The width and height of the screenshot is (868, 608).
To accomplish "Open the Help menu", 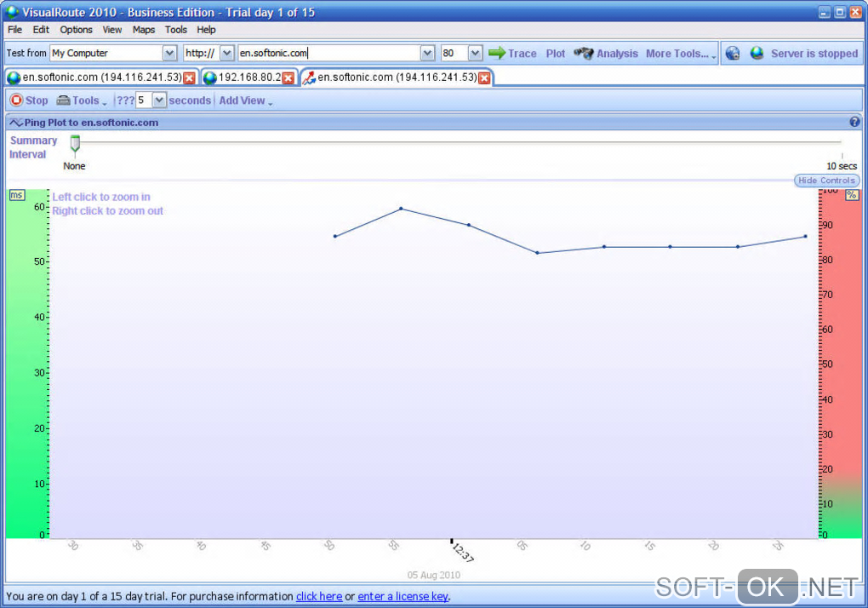I will 207,30.
